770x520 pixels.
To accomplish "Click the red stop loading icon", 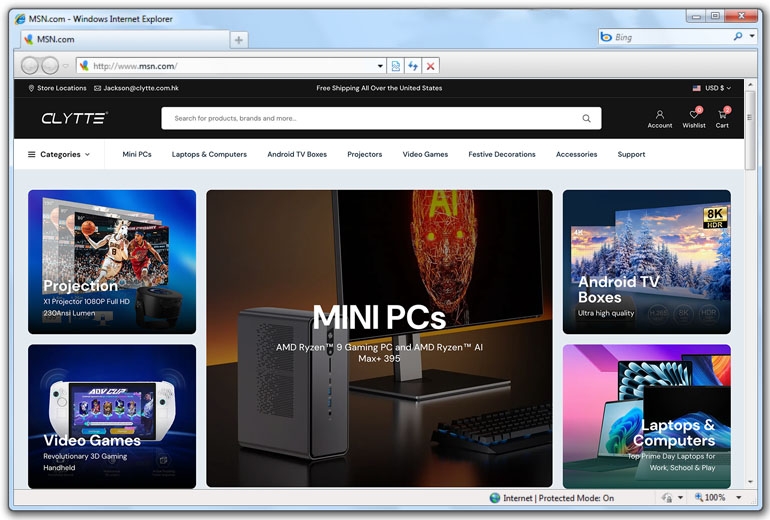I will coord(430,66).
